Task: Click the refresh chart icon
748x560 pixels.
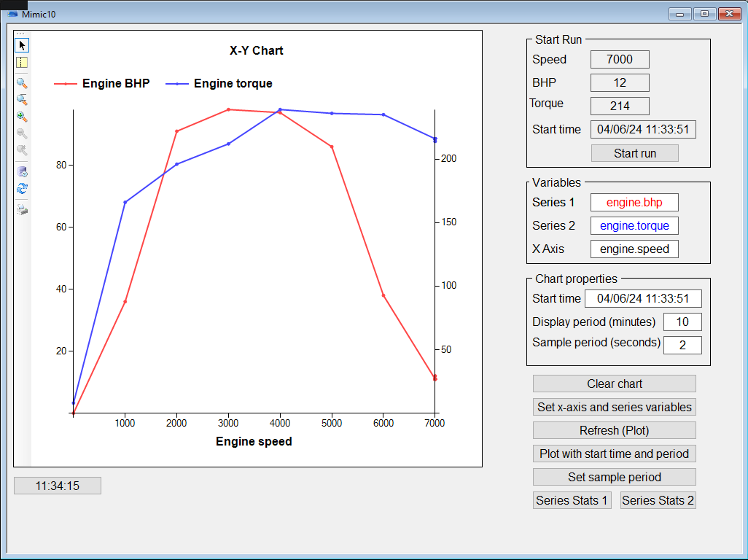Action: [21, 188]
